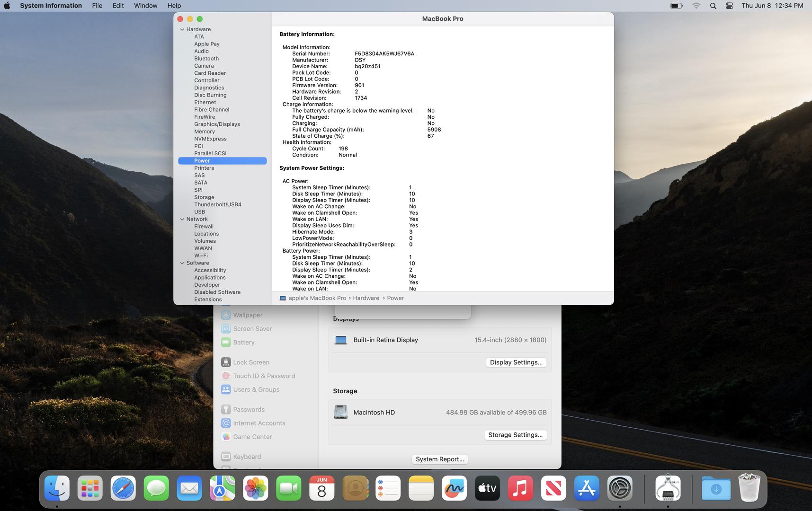Open Touch ID & Password settings
812x511 pixels.
[258, 376]
